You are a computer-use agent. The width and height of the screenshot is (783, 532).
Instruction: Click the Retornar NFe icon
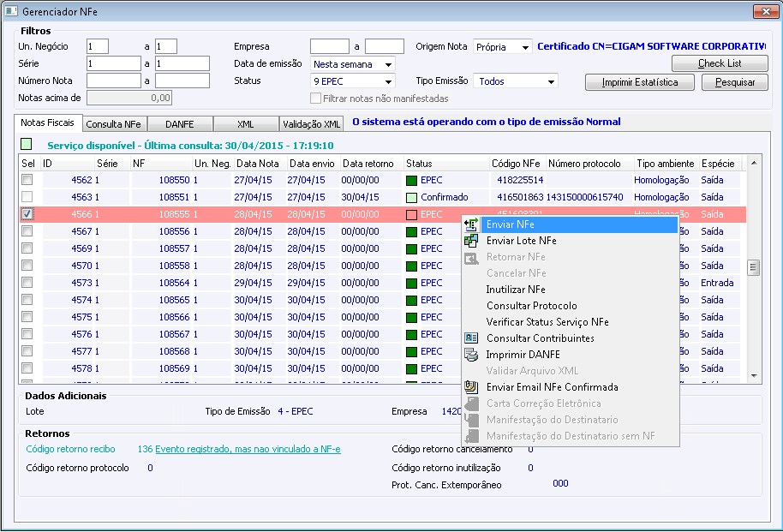pyautogui.click(x=471, y=257)
